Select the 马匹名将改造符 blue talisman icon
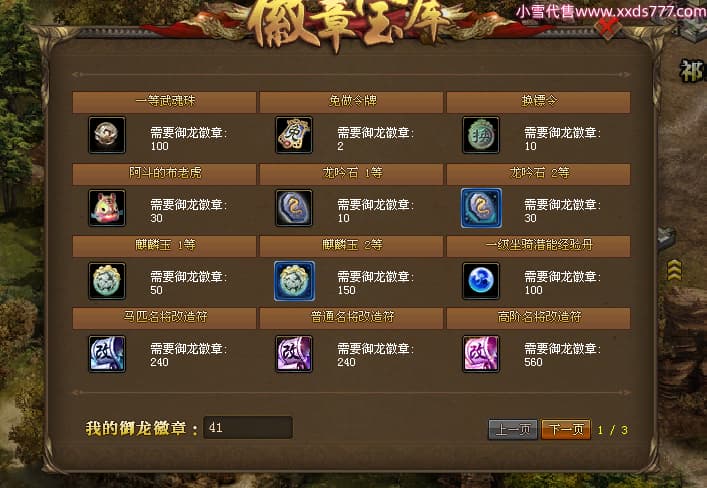707x488 pixels. coord(107,354)
